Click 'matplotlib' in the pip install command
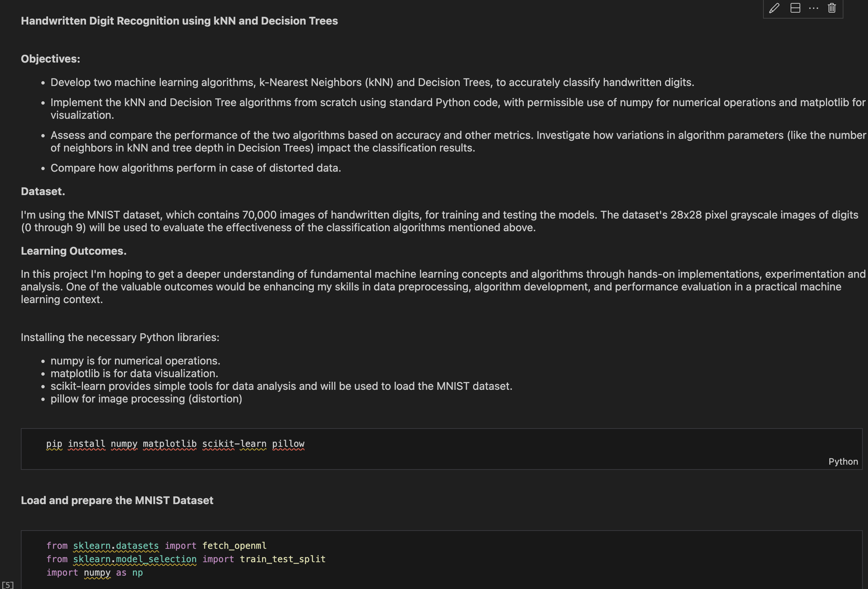The image size is (868, 589). pos(170,444)
